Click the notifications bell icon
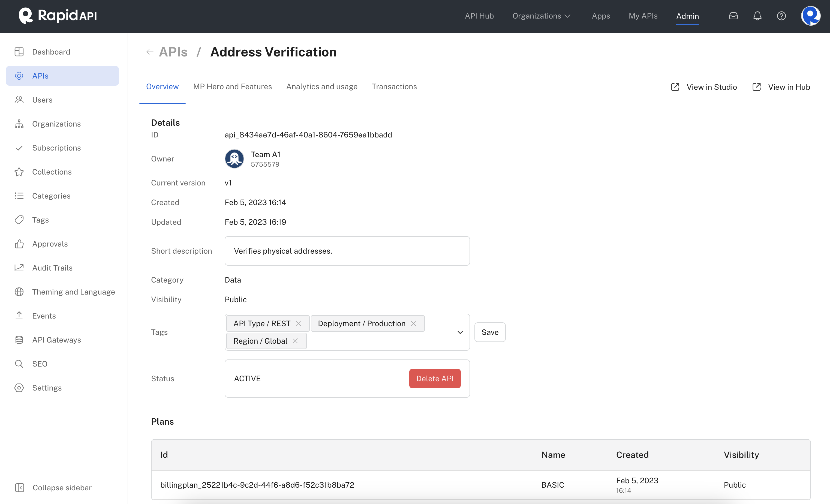 pos(757,16)
